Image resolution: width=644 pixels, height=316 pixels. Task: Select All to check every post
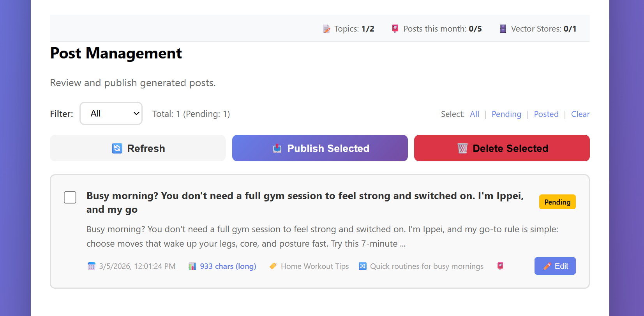pos(475,114)
